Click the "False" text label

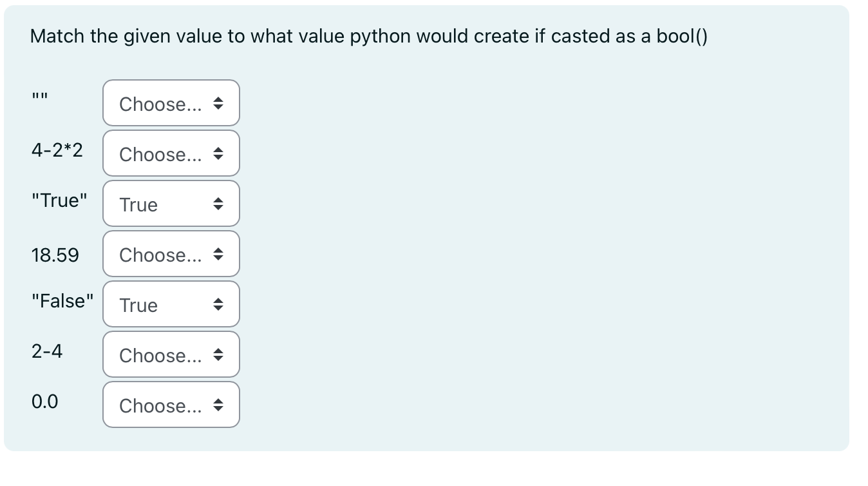coord(62,300)
